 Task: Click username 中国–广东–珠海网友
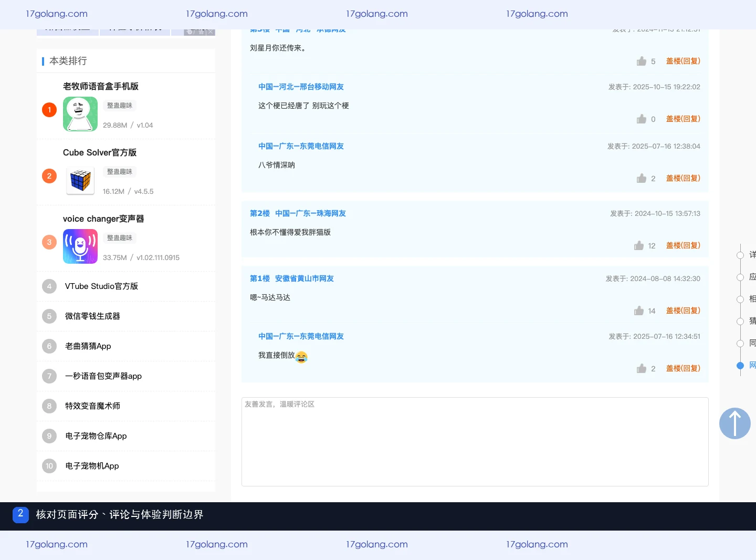pyautogui.click(x=310, y=213)
